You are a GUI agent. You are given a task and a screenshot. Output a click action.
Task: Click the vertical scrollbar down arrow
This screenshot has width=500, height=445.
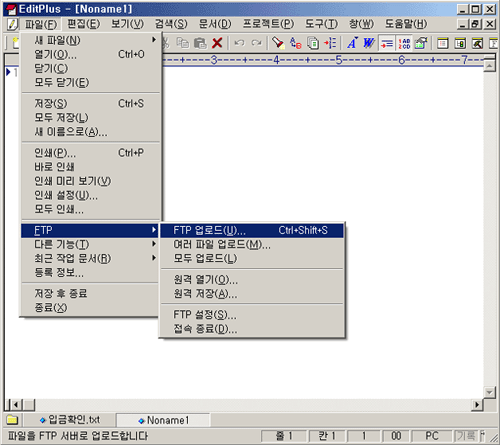[489, 392]
